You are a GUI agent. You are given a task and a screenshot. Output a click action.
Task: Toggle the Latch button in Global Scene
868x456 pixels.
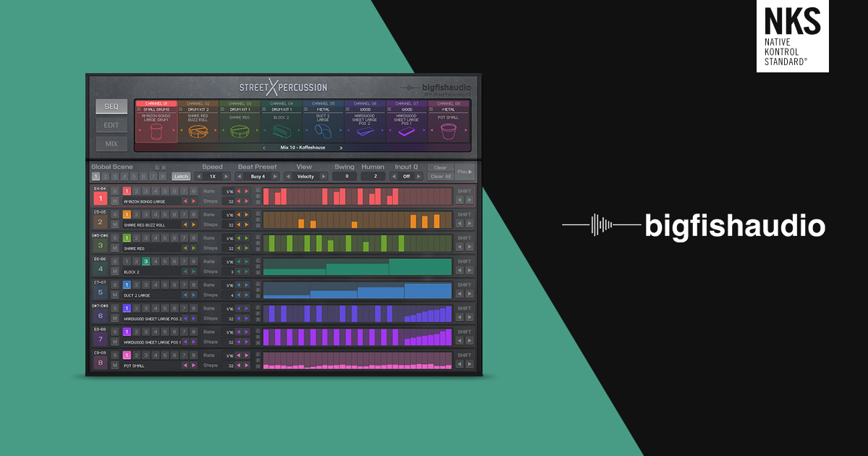(181, 176)
